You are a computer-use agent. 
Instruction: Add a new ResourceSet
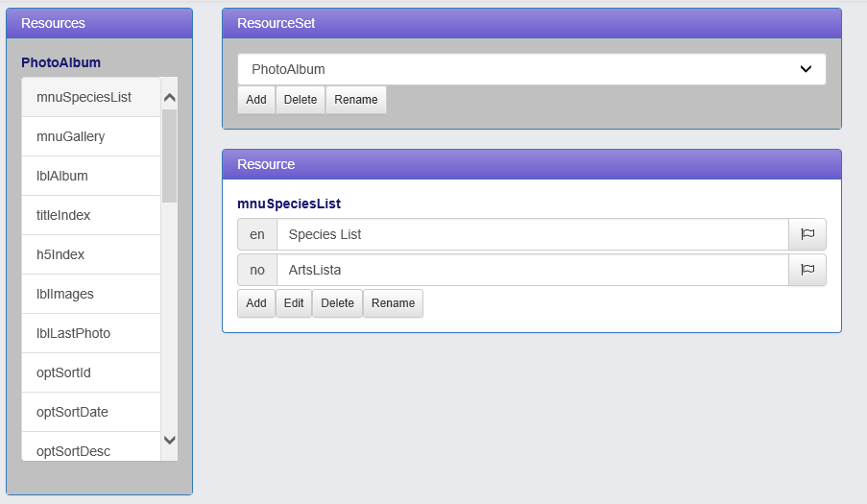(256, 100)
